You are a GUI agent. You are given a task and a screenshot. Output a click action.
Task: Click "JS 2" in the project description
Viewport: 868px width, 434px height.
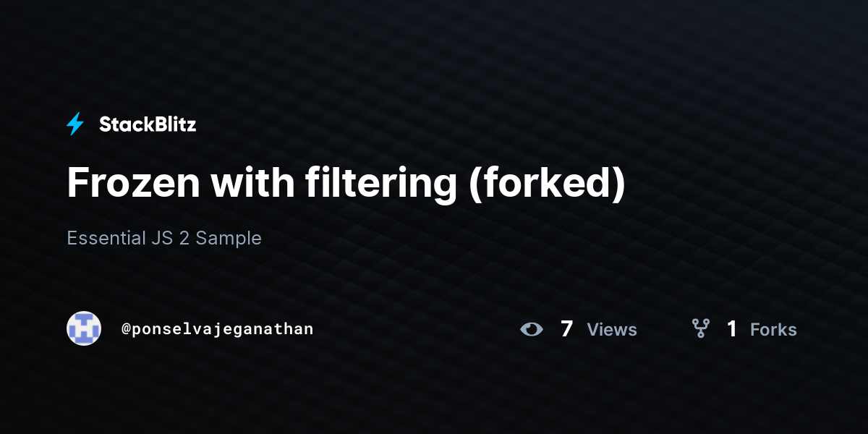coord(171,238)
